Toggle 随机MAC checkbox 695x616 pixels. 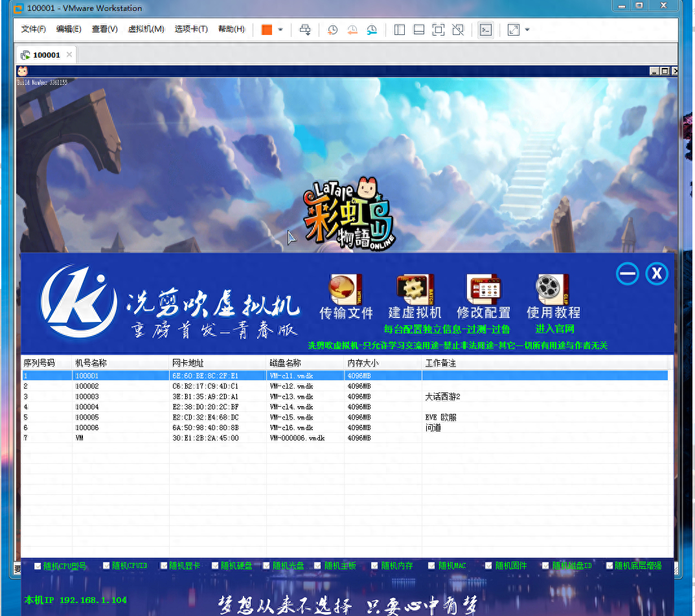pos(431,566)
